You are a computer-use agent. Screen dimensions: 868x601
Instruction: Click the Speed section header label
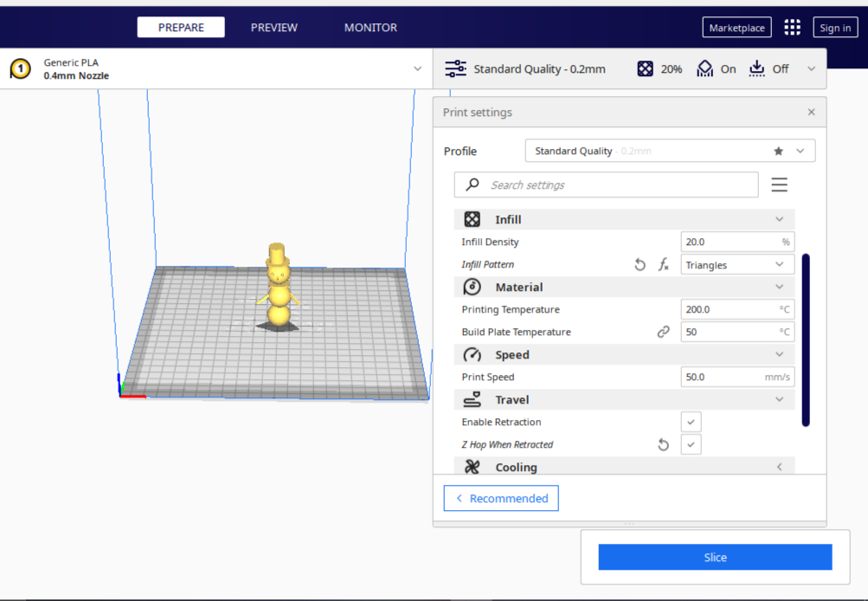point(512,354)
